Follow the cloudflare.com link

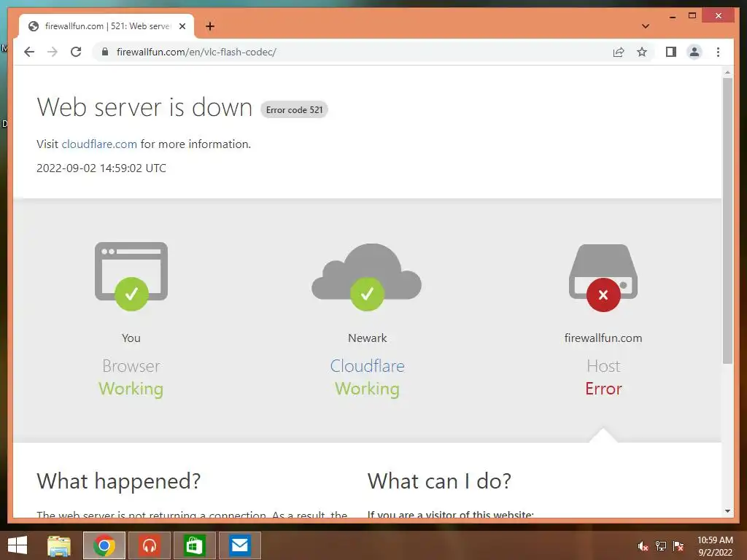99,144
